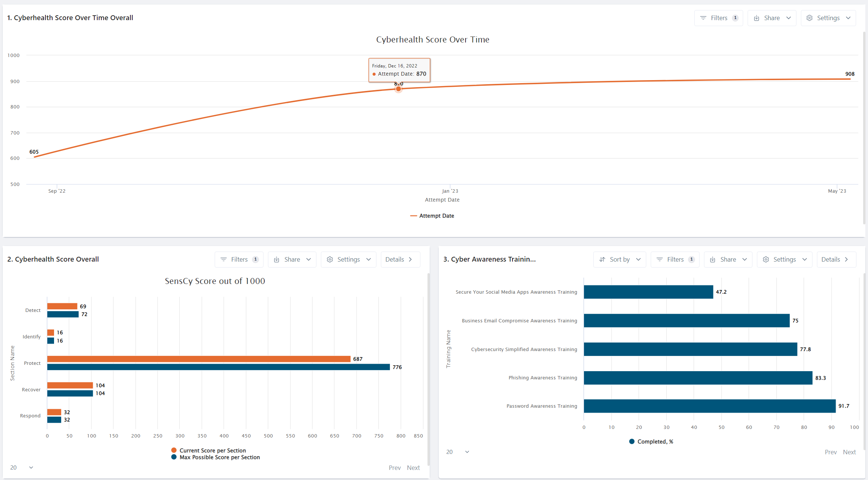The image size is (868, 480).
Task: Click the Settings gear icon in the top panel
Action: click(809, 18)
